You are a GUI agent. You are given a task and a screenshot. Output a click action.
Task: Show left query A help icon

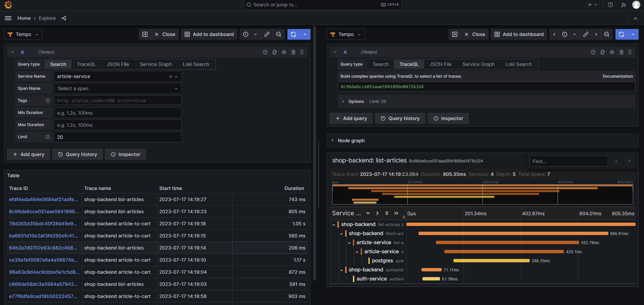pos(265,52)
